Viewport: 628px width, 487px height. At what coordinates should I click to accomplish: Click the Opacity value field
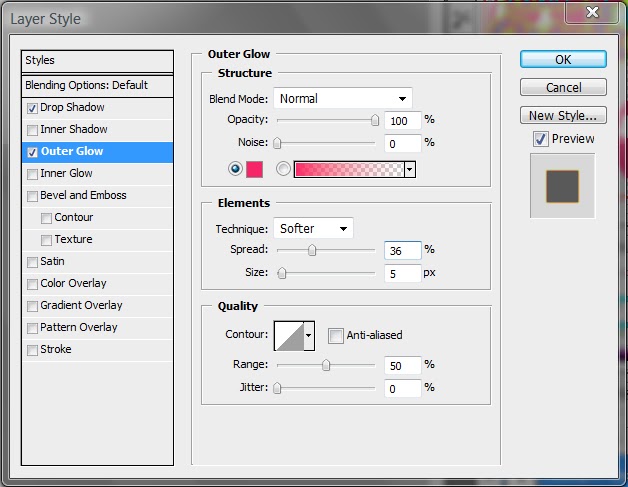coord(403,121)
